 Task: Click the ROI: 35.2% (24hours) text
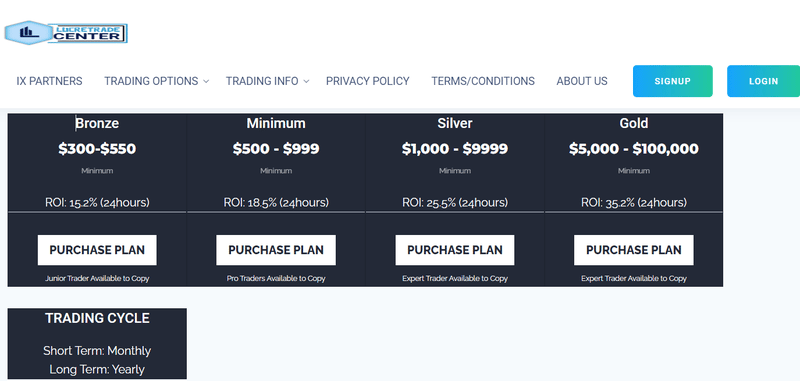click(x=634, y=202)
